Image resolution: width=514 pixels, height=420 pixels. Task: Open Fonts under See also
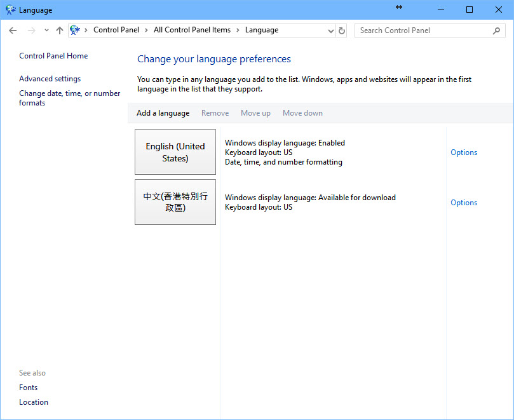(28, 388)
